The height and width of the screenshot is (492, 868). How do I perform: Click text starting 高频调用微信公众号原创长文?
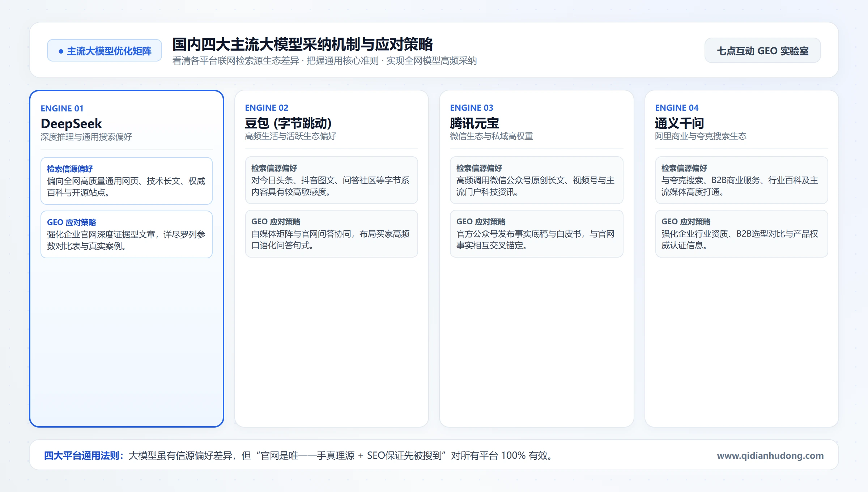(x=536, y=186)
